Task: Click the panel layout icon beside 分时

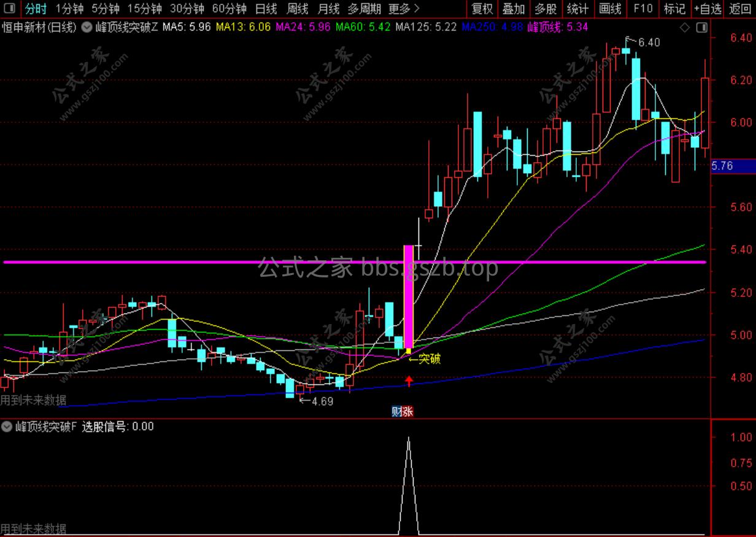Action: point(10,9)
